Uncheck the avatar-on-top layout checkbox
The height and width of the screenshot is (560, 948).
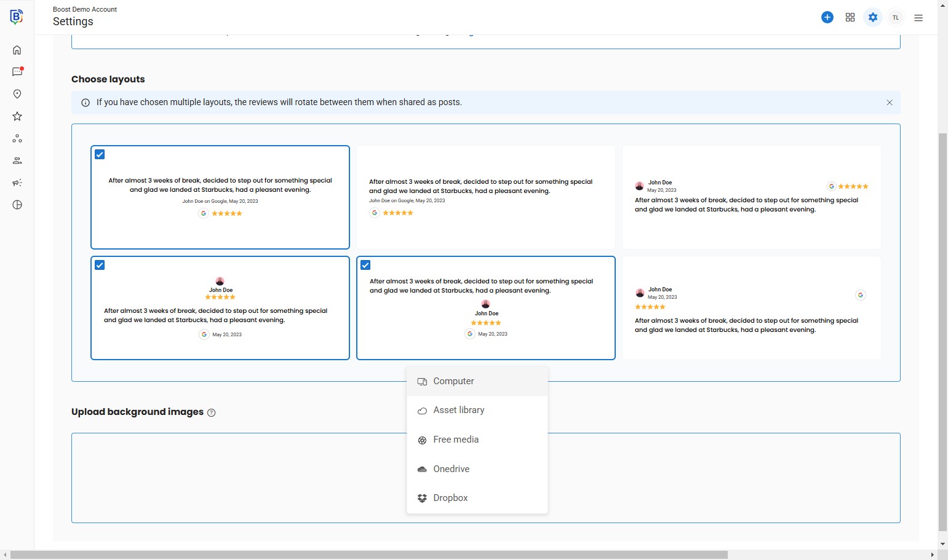(x=100, y=266)
